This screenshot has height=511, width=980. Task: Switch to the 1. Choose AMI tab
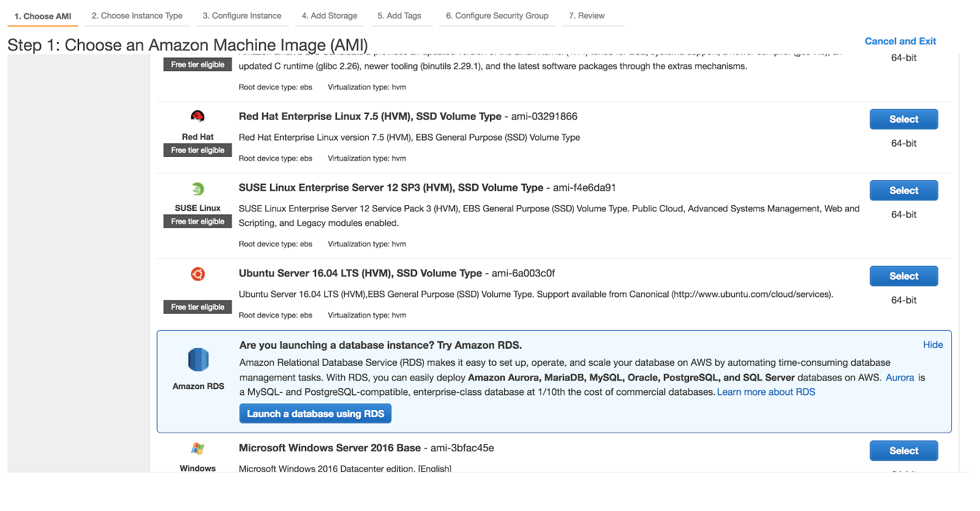[43, 16]
